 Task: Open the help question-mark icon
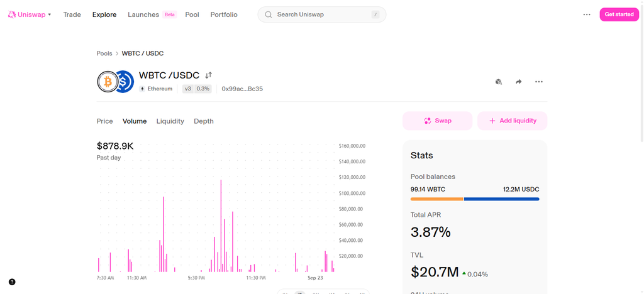point(12,281)
